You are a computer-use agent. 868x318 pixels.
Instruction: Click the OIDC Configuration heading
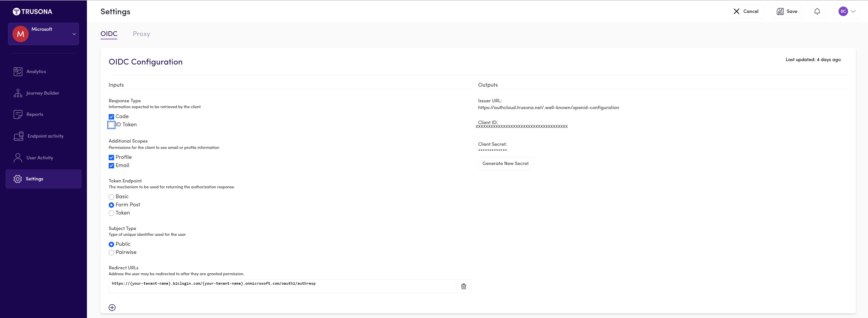(146, 62)
